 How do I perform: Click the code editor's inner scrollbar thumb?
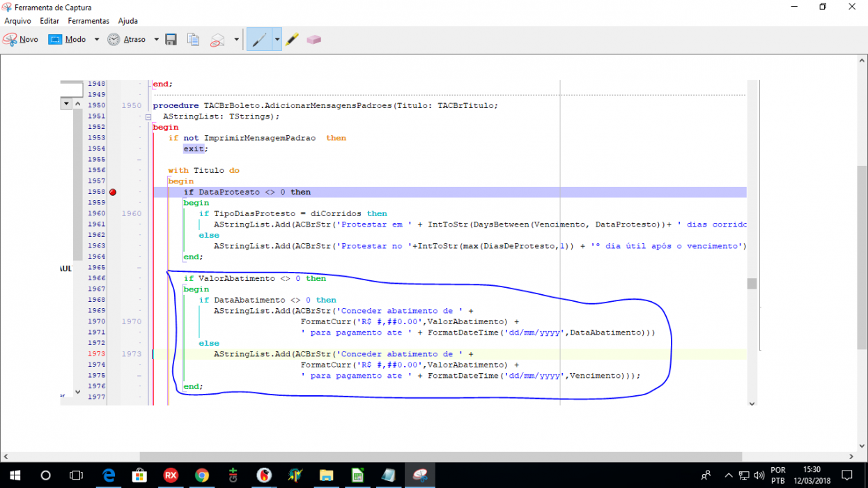click(752, 283)
